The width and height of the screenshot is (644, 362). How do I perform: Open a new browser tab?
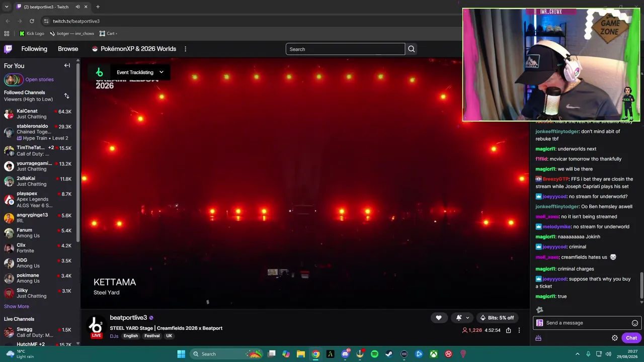click(98, 7)
